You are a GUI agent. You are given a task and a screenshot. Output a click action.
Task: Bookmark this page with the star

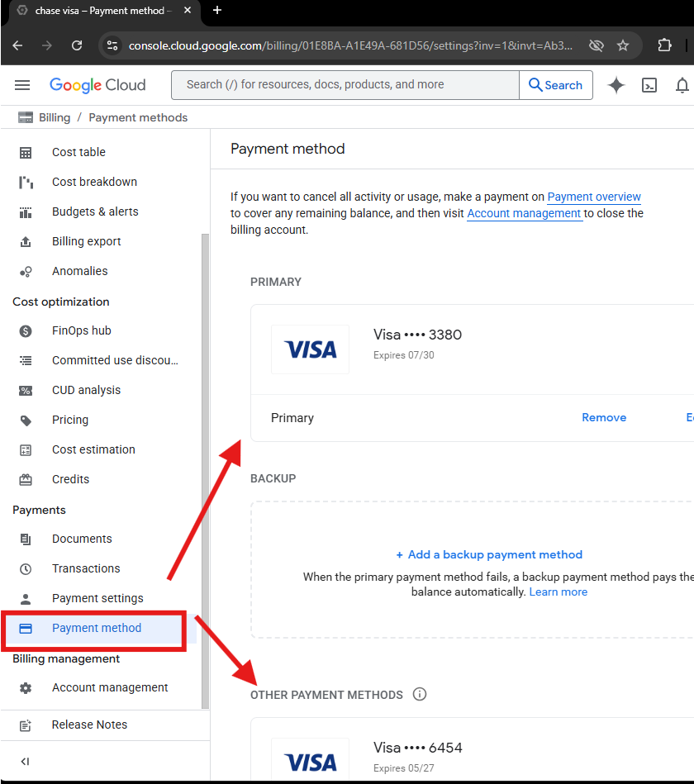tap(622, 46)
